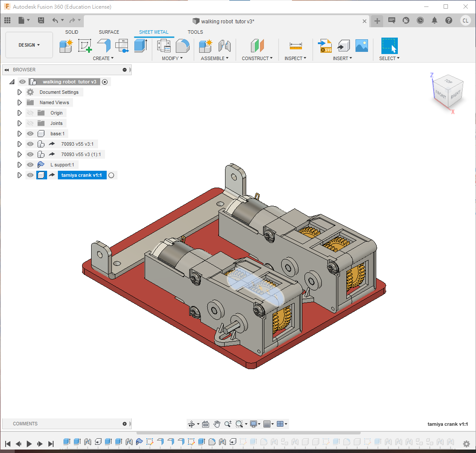Viewport: 476px width, 453px height.
Task: Switch to the SURFACE tab
Action: click(109, 32)
